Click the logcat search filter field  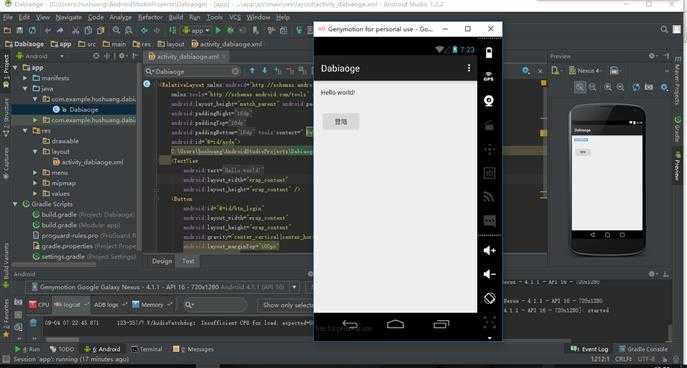pos(215,304)
